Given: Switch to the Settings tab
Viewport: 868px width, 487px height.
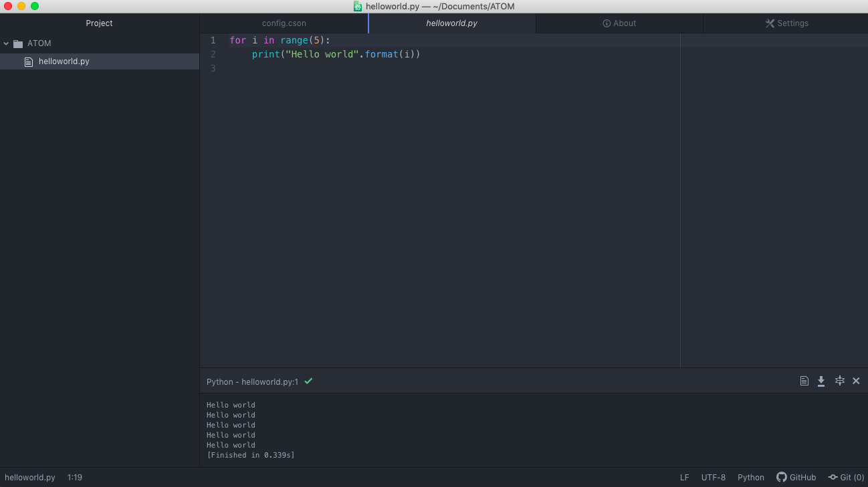Looking at the screenshot, I should click(x=786, y=23).
